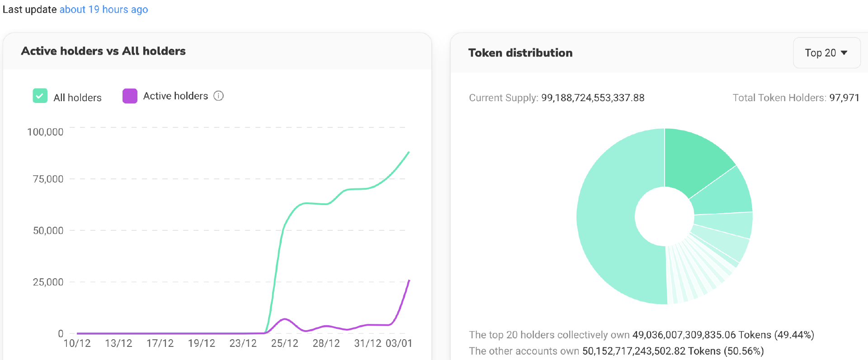Click the 'Active holders vs All holders' heading
Viewport: 868px width, 360px height.
(x=103, y=51)
